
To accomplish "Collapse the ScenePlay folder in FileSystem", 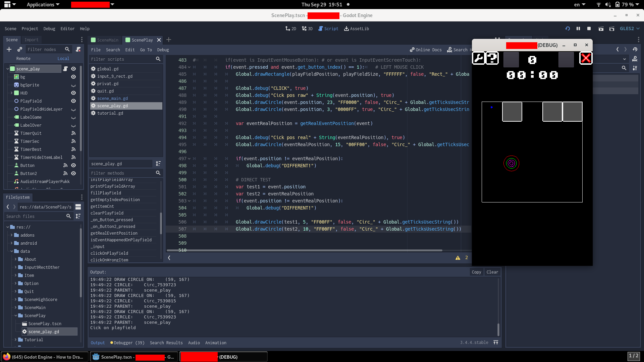I will [15, 315].
